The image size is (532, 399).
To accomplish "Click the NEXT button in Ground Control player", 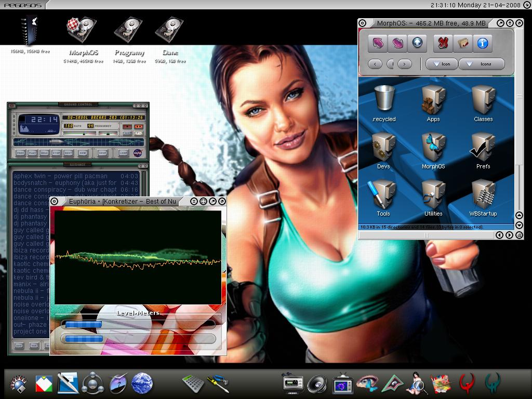I will point(68,153).
